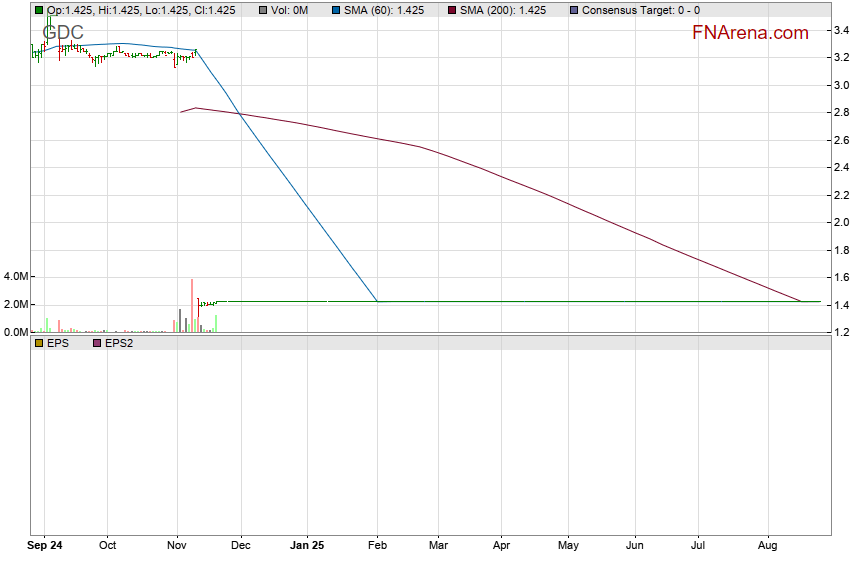The width and height of the screenshot is (859, 566).
Task: Click the 2.8 price axis label
Action: click(x=842, y=113)
